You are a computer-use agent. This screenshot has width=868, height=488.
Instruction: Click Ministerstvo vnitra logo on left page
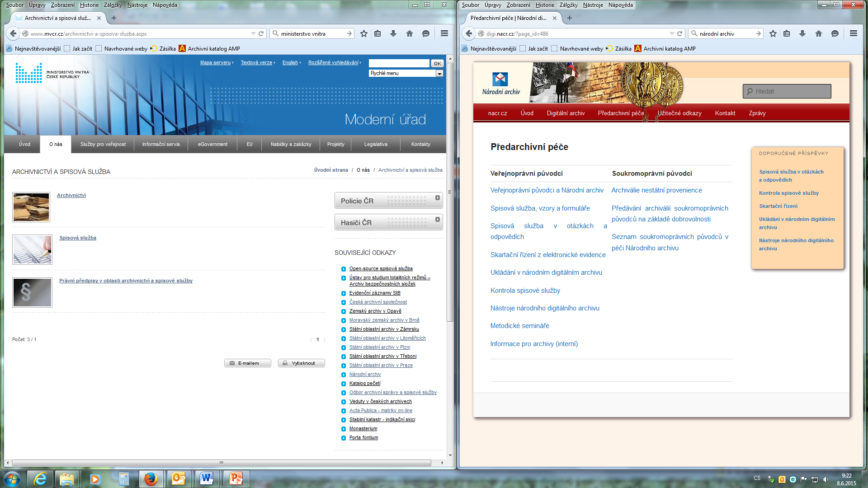click(52, 73)
